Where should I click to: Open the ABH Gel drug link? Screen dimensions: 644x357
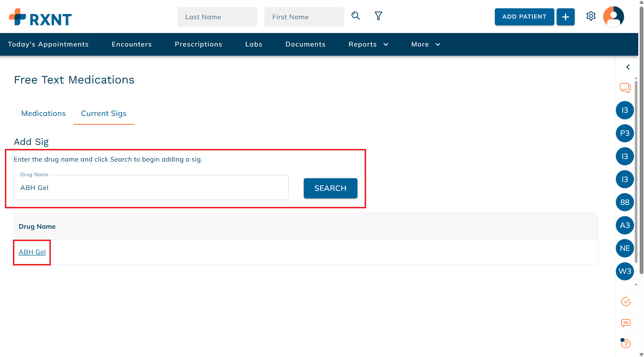[32, 252]
